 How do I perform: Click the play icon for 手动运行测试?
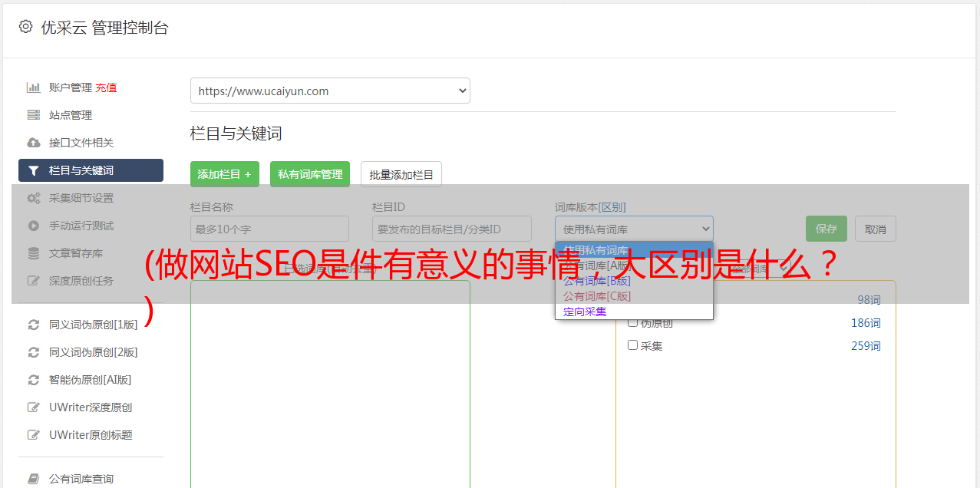tap(33, 226)
